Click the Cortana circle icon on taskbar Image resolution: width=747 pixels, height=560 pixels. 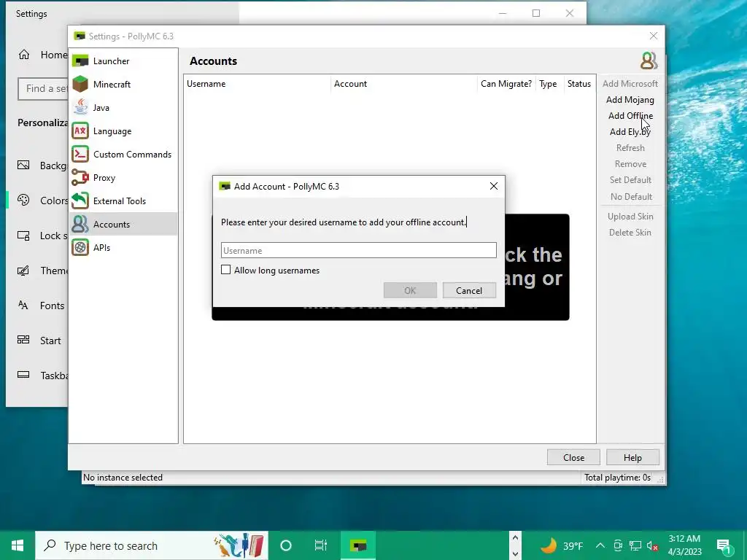point(286,545)
